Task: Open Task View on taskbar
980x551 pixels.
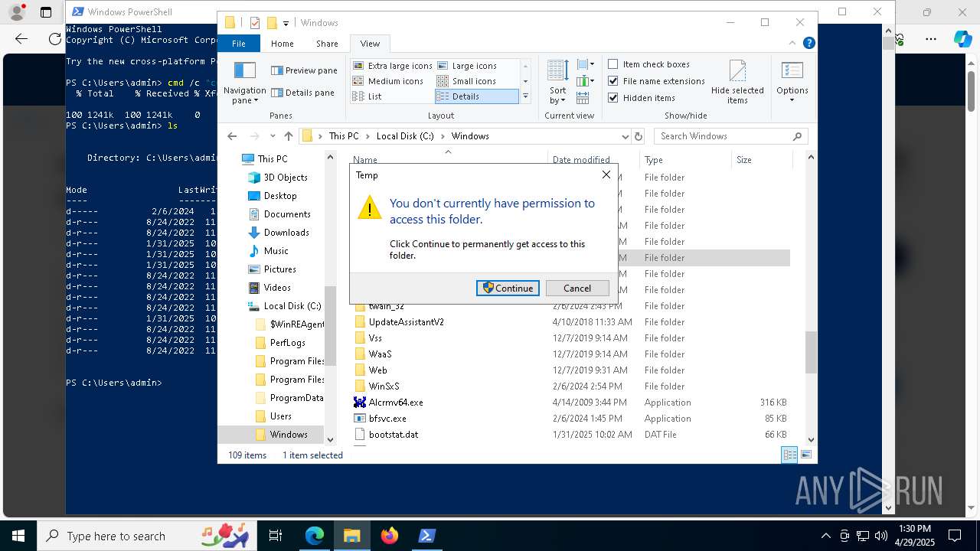Action: pos(276,536)
